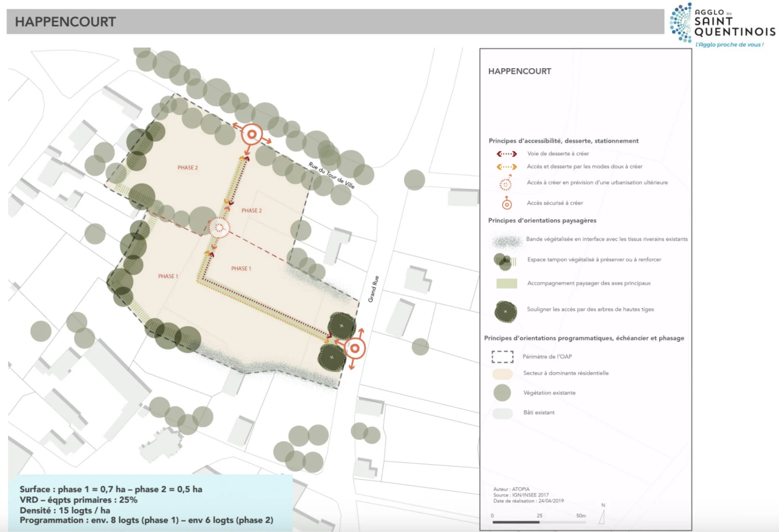The image size is (779, 532).
Task: Click the 'Accès et desserte par les modes doux' legend arrow
Action: pyautogui.click(x=507, y=167)
